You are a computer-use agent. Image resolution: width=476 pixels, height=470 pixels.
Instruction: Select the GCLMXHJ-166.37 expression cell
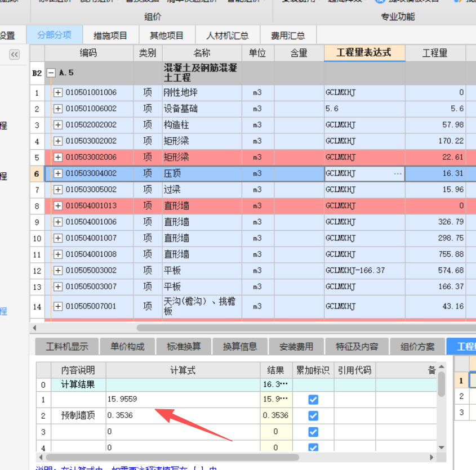click(364, 270)
